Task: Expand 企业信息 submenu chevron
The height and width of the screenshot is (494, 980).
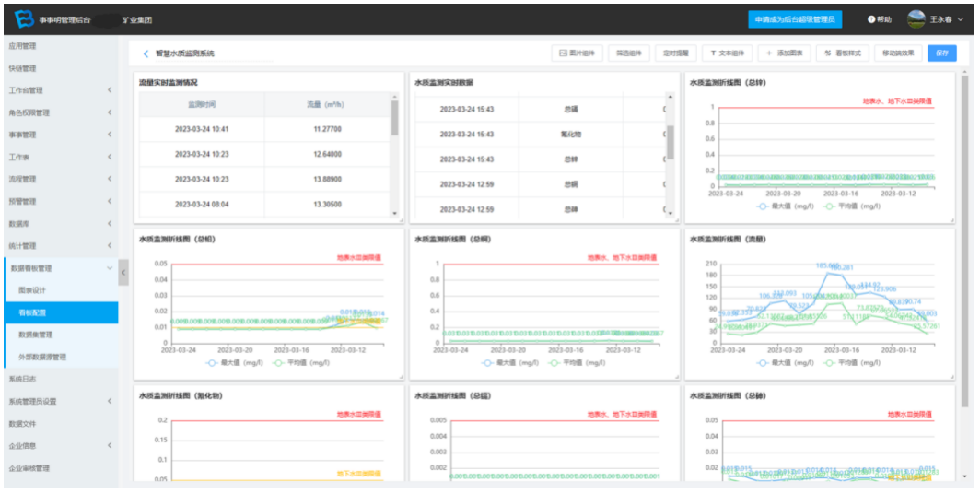Action: pos(110,446)
